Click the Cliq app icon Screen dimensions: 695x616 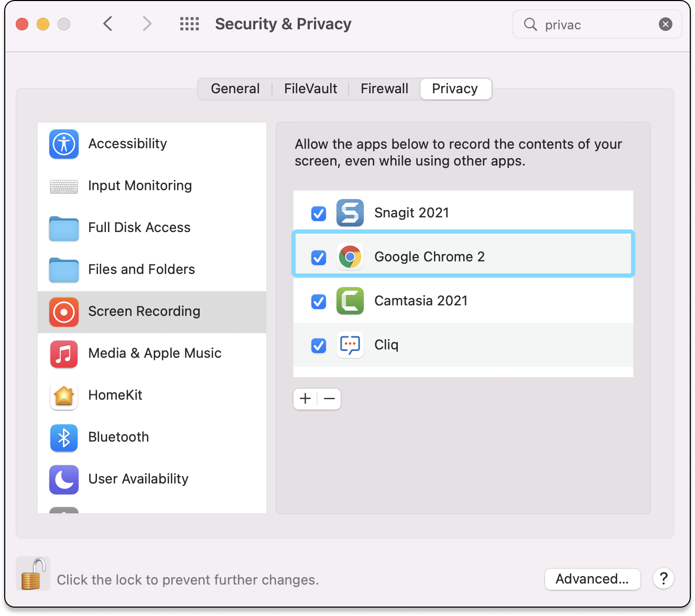coord(350,345)
